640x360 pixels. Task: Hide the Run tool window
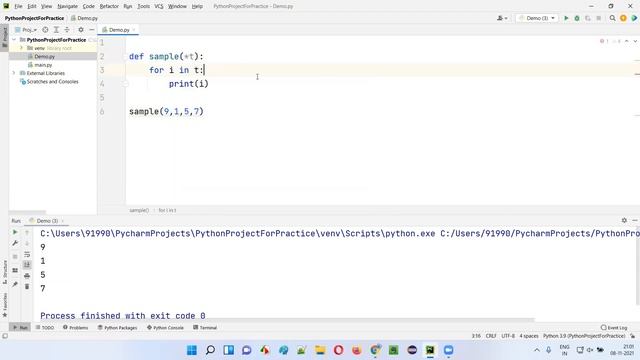pos(635,220)
